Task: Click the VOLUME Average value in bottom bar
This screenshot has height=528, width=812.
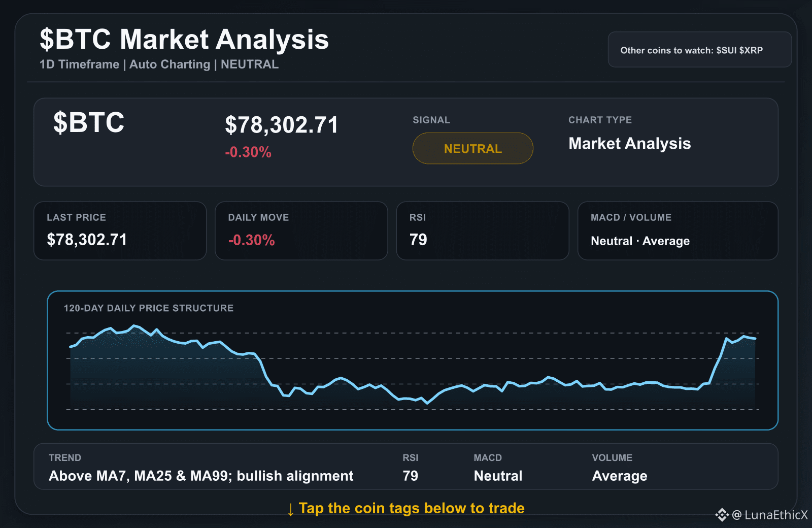Action: pos(620,476)
